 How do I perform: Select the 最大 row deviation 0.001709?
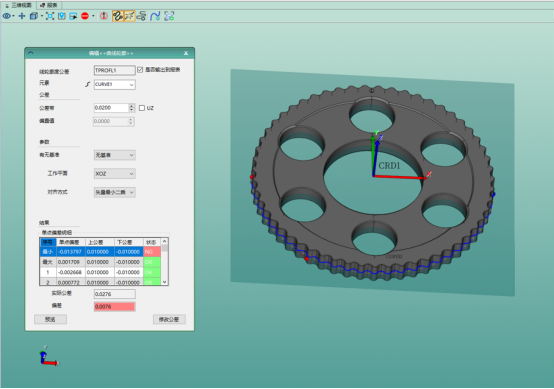71,262
